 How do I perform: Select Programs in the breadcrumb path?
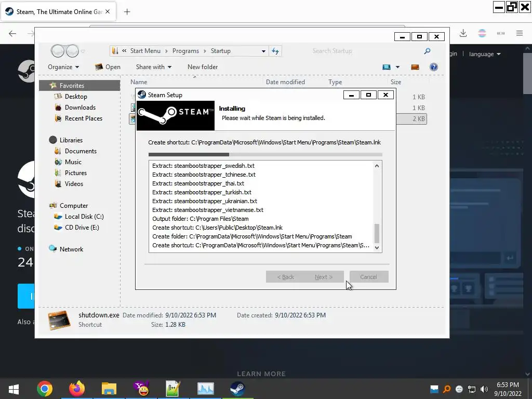pyautogui.click(x=185, y=51)
